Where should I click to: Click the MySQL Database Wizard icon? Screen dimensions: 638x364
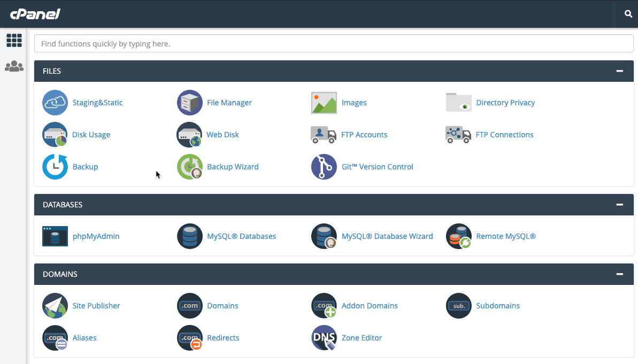pyautogui.click(x=324, y=236)
